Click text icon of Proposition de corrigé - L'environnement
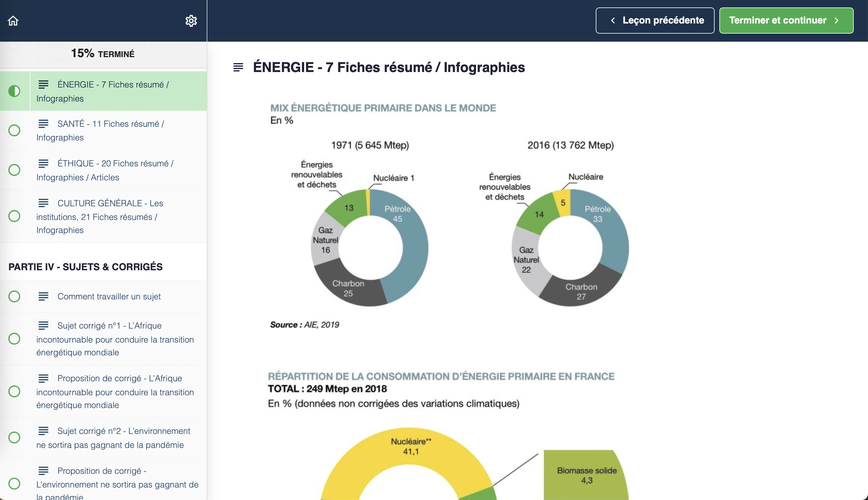 [43, 471]
